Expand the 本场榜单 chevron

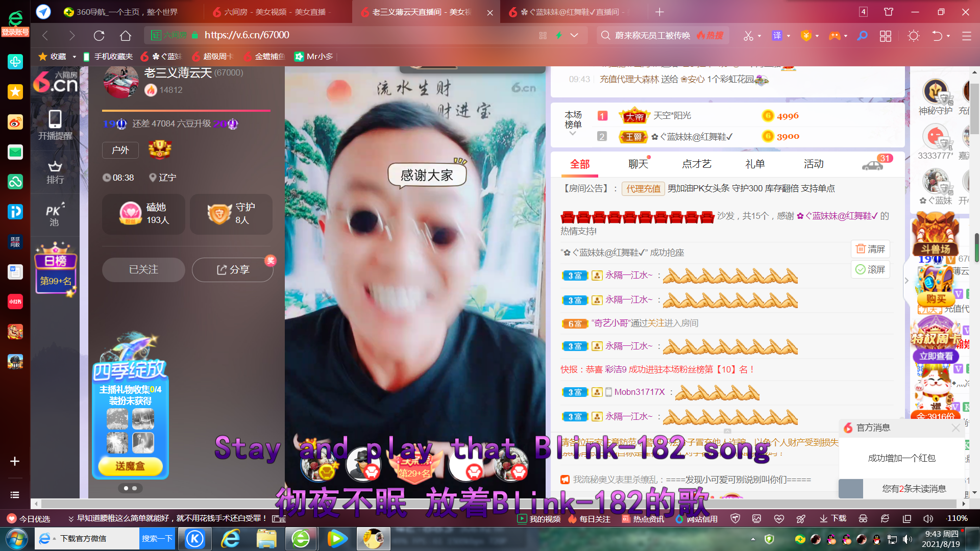pos(573,133)
